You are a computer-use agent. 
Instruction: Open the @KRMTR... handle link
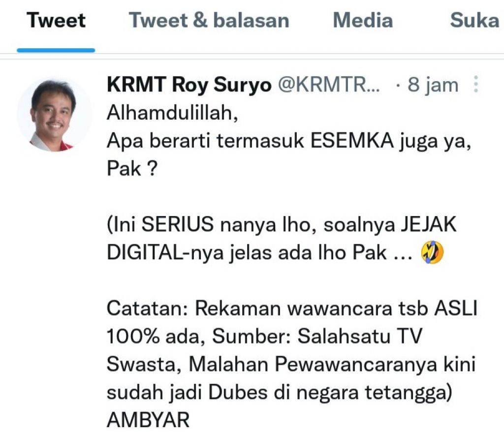coord(328,85)
